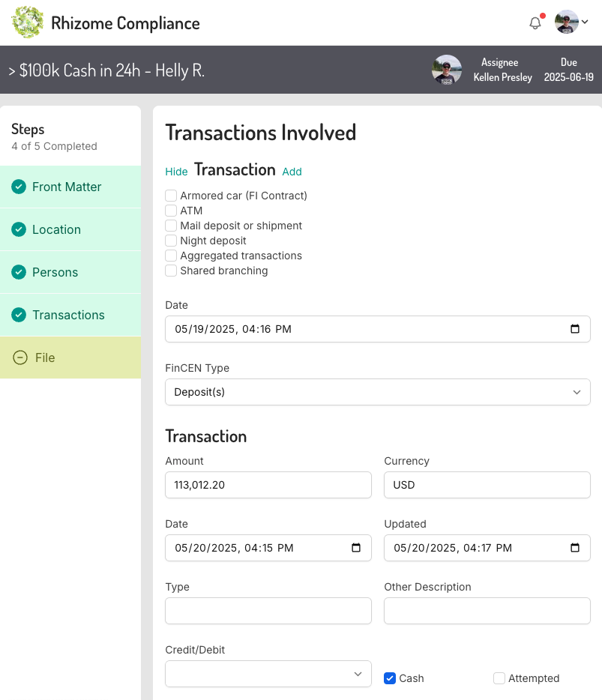The width and height of the screenshot is (602, 700).
Task: Open the Credit/Debit dropdown
Action: (268, 674)
